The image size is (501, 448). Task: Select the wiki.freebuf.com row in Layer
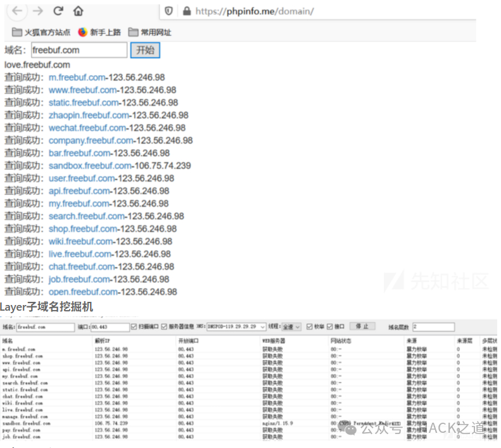pos(248,403)
